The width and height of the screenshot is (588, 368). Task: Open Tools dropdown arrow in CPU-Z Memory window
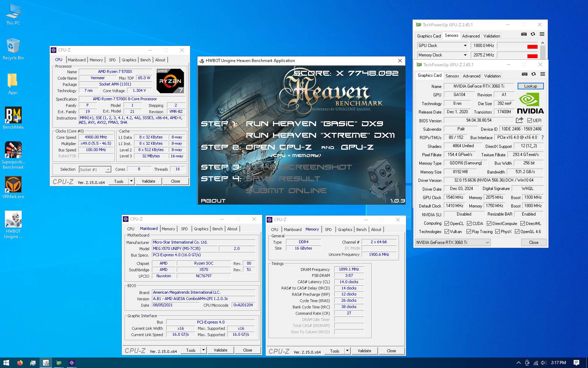(x=347, y=351)
